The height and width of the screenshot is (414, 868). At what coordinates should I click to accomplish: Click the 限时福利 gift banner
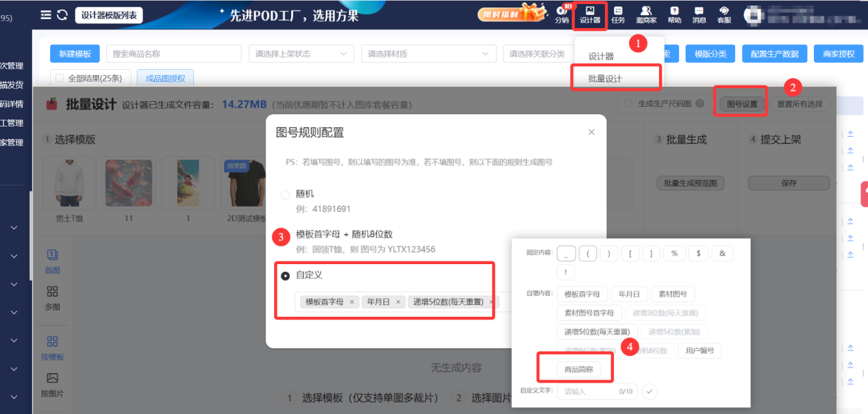coord(512,12)
